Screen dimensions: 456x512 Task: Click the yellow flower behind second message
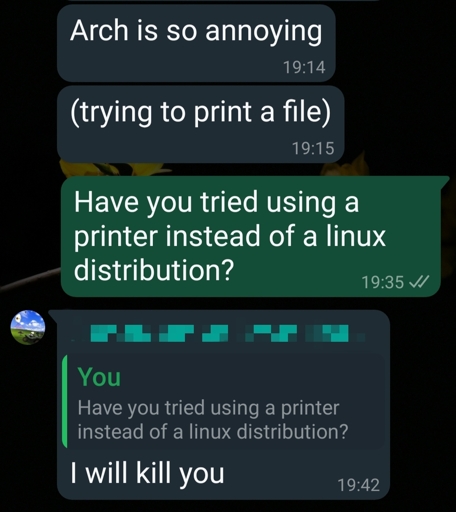[348, 165]
